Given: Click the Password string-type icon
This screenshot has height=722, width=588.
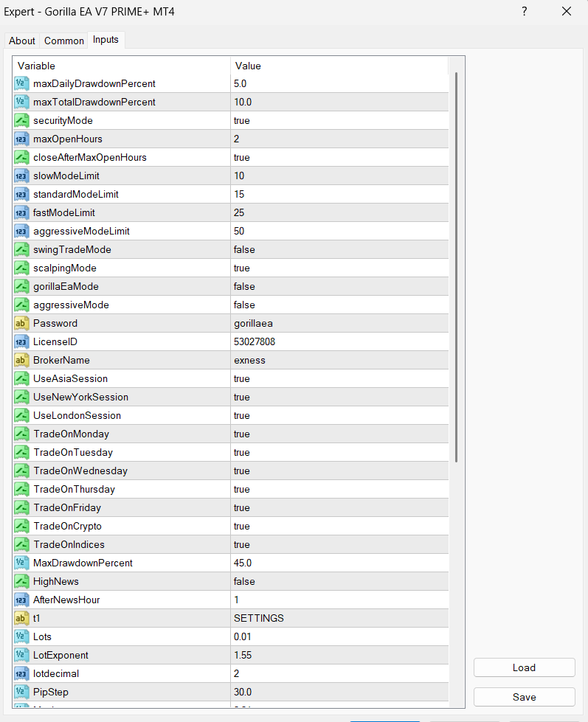Looking at the screenshot, I should pyautogui.click(x=21, y=323).
